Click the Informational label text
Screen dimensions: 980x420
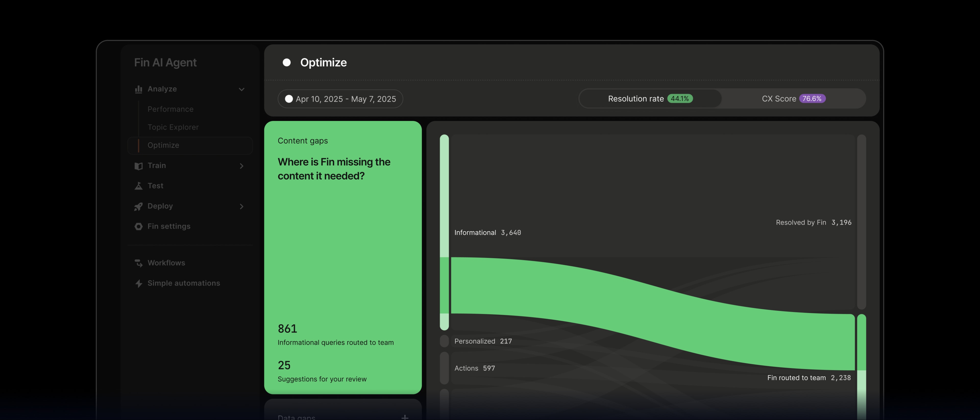coord(475,232)
